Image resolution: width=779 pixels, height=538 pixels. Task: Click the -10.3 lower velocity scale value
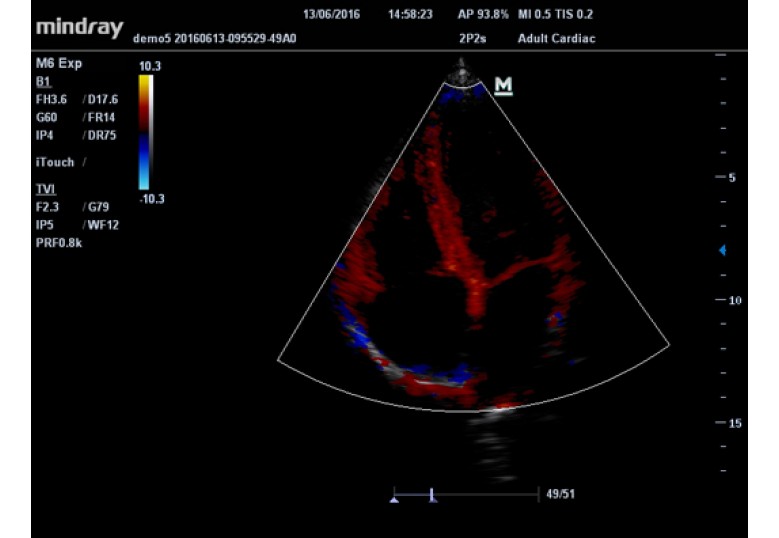[x=152, y=199]
